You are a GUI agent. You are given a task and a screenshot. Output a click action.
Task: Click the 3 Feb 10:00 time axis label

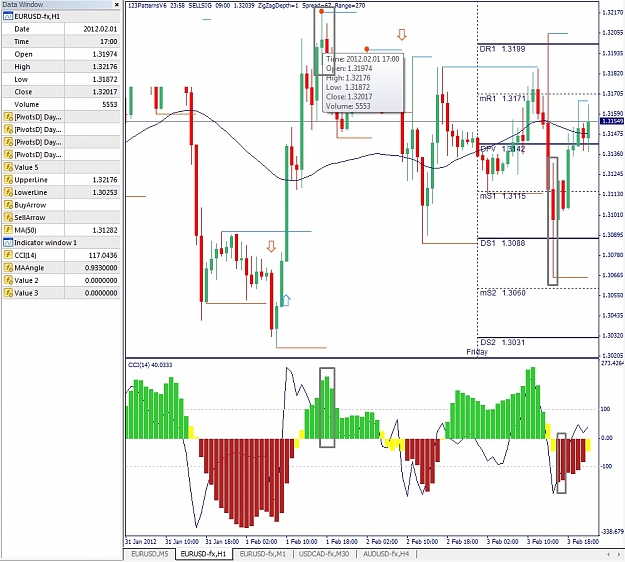click(x=542, y=542)
